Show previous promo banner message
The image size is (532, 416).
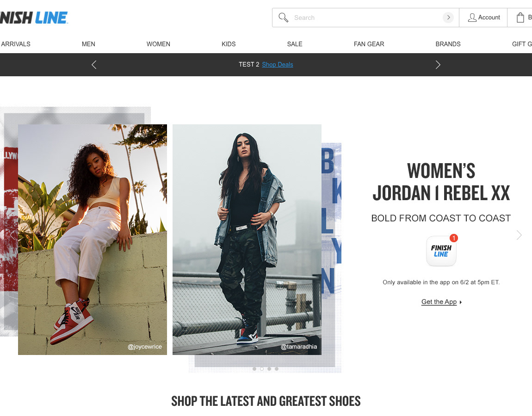tap(94, 65)
